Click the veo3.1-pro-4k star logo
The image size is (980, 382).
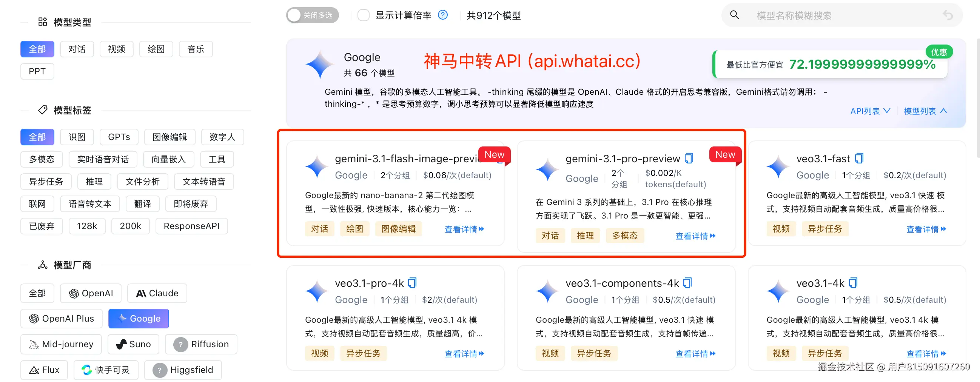pyautogui.click(x=316, y=291)
